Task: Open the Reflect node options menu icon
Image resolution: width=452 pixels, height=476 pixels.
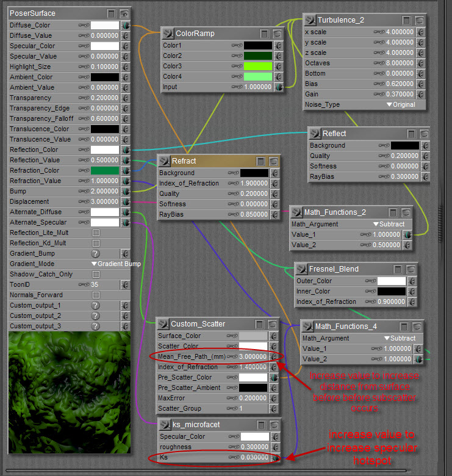Action: tap(411, 134)
